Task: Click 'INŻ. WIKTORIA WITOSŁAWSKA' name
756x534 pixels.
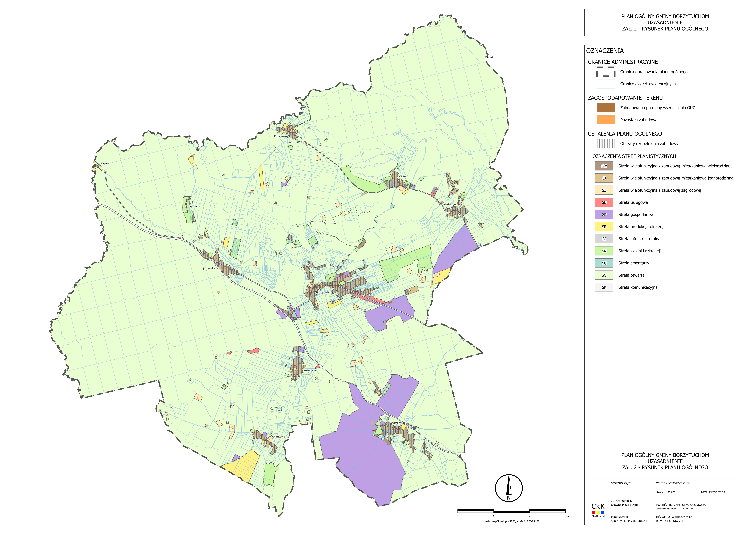Action: point(674,517)
